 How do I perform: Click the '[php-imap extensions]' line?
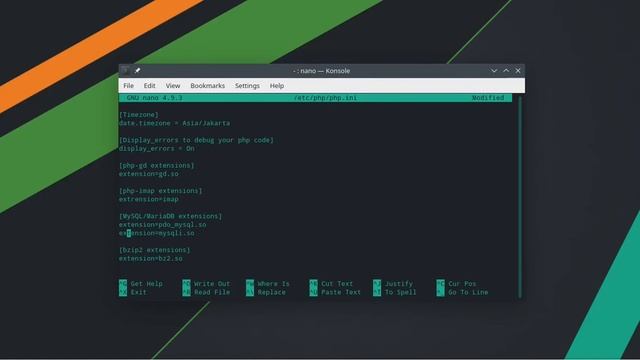(160, 191)
